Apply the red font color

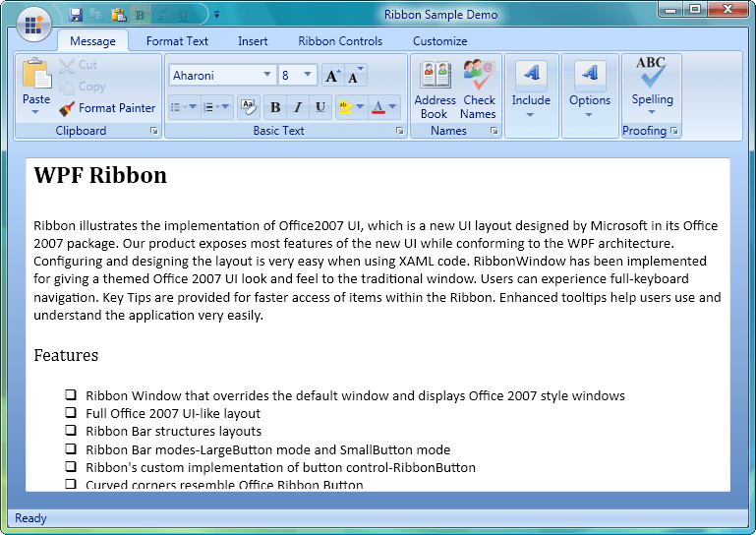[x=378, y=107]
